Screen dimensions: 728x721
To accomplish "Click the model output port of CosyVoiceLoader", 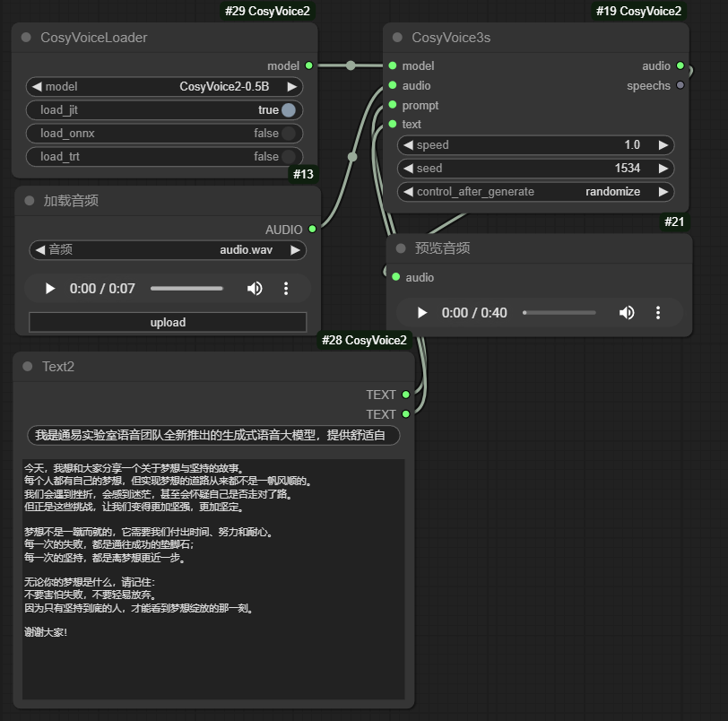I will (308, 65).
